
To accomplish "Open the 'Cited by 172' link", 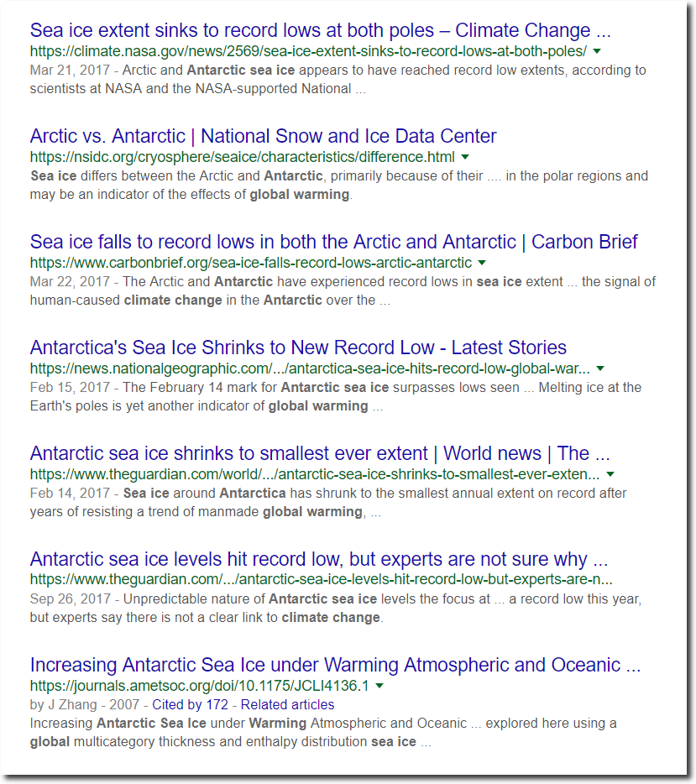I will [190, 704].
